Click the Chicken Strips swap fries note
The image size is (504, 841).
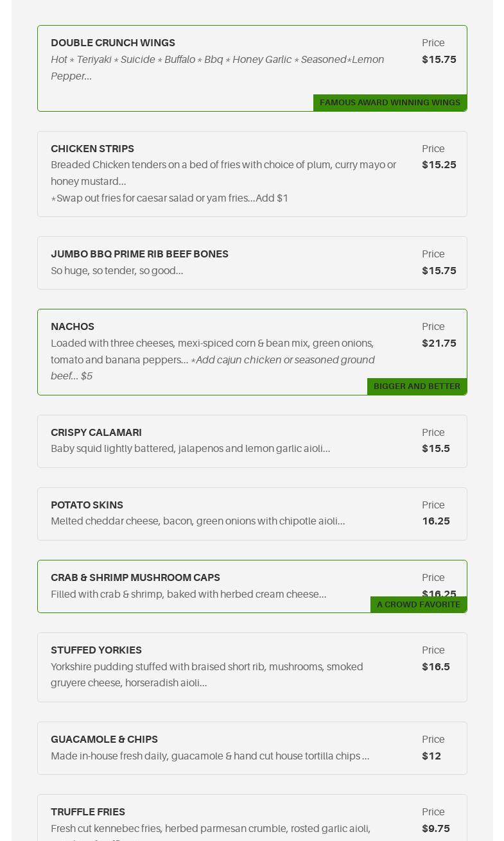(x=169, y=198)
